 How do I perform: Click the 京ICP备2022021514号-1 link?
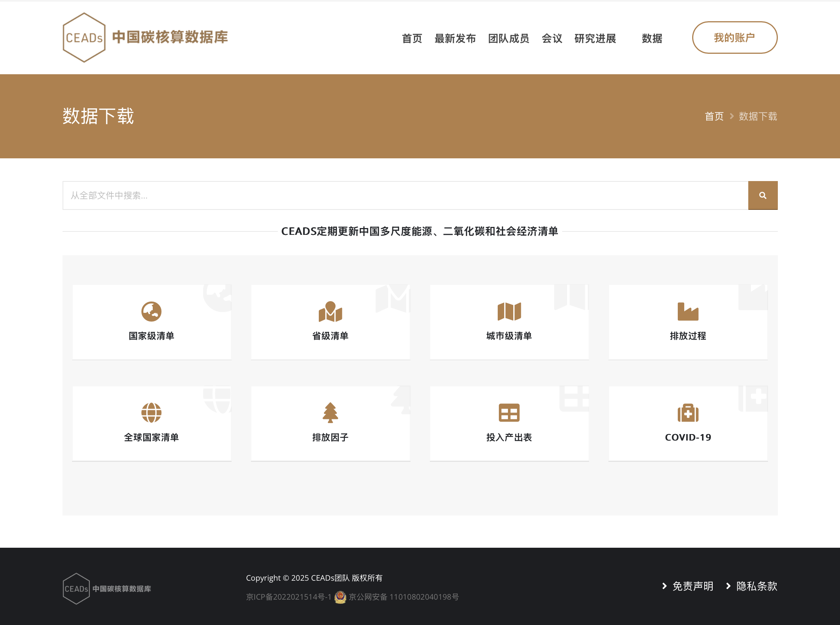click(288, 597)
